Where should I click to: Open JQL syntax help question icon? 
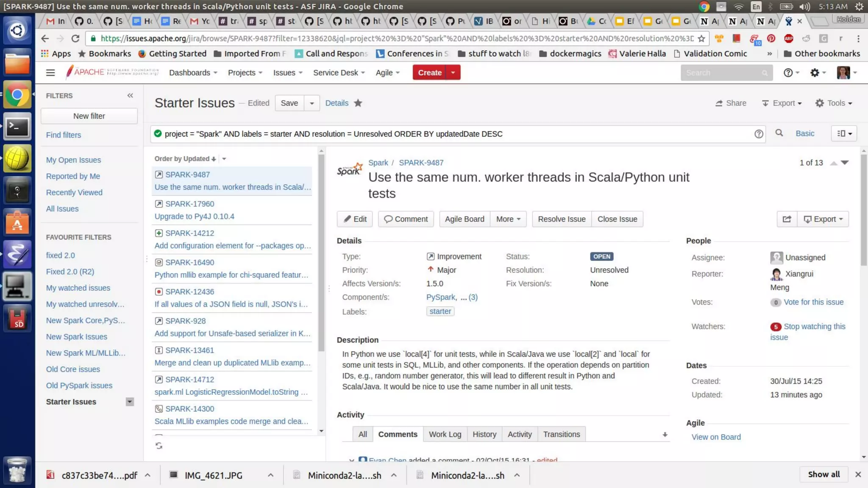pos(759,134)
